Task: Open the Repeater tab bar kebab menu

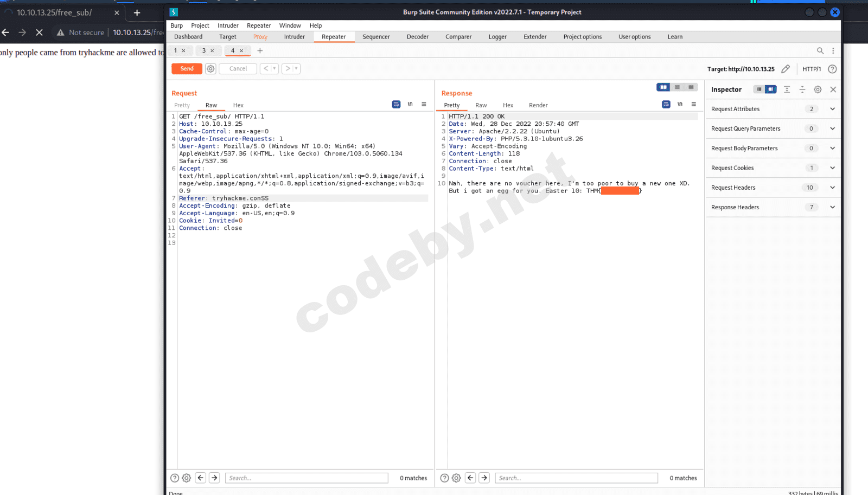Action: pos(833,50)
